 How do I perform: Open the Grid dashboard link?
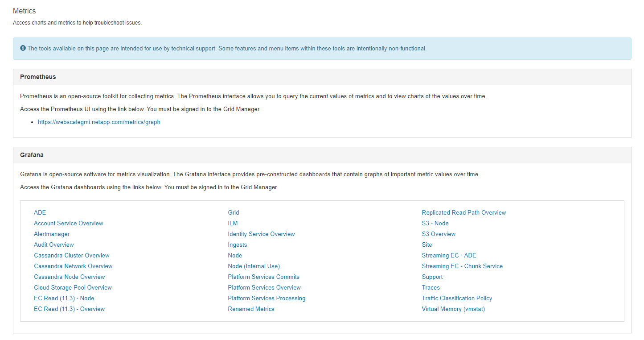[x=234, y=212]
